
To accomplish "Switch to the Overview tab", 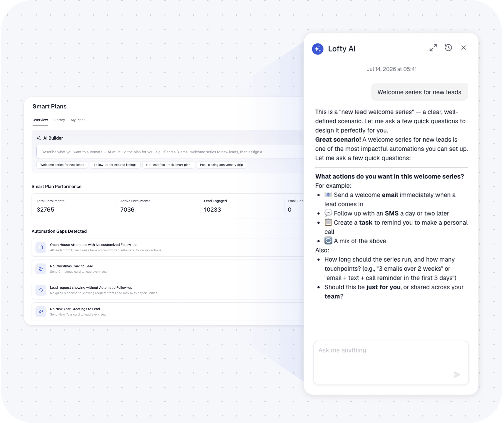I will click(40, 120).
